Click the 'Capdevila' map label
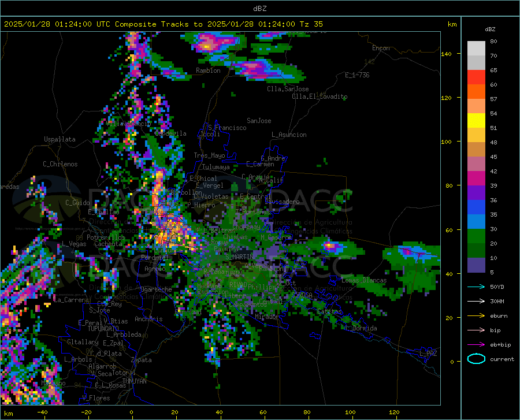 [170, 133]
